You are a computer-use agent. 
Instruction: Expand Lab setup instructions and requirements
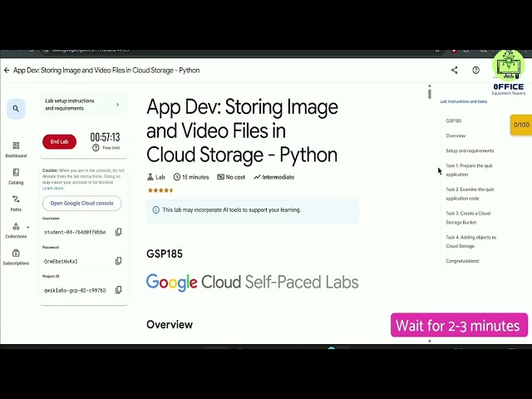pos(83,105)
